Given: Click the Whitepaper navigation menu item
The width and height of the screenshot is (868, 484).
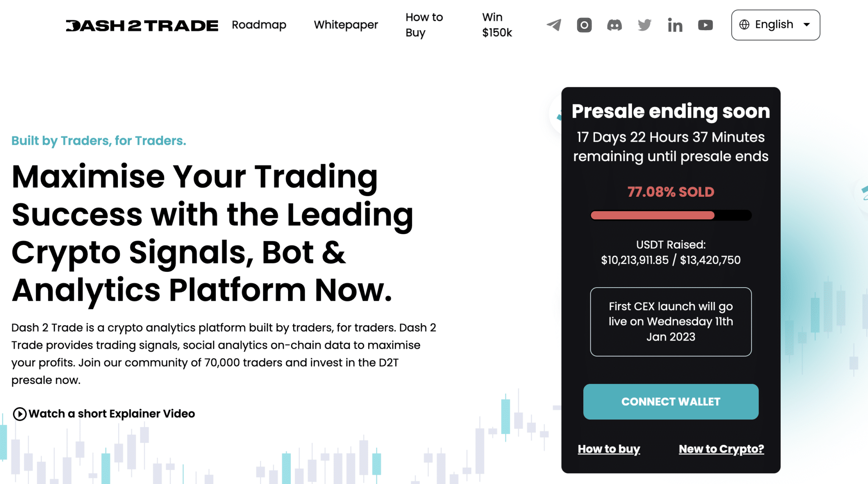Looking at the screenshot, I should click(345, 25).
